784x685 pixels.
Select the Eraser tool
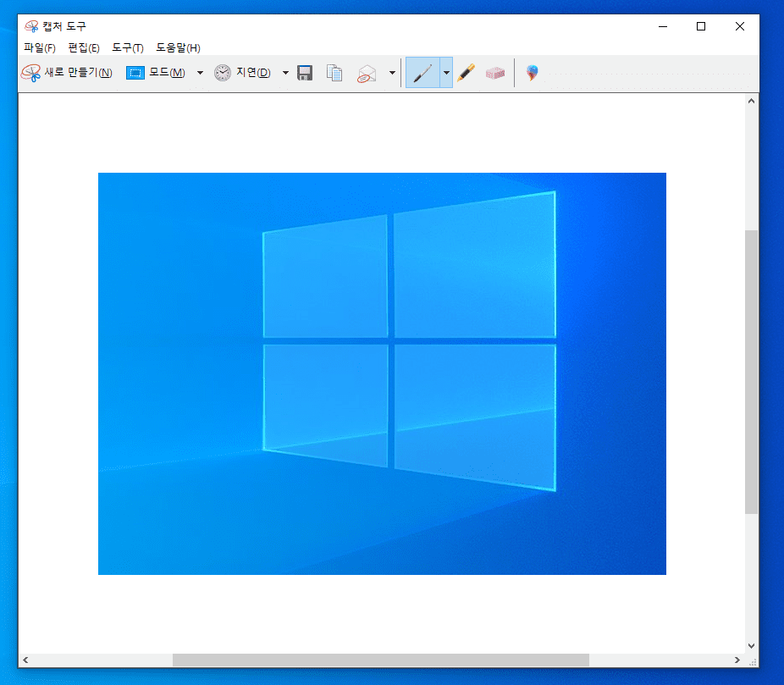(495, 73)
